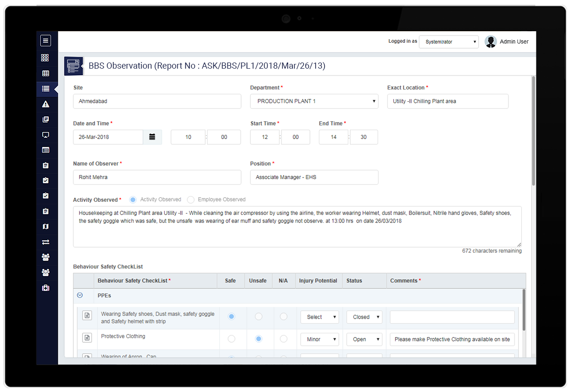Open the Minor injury potential dropdown
Image resolution: width=571 pixels, height=392 pixels.
[319, 339]
